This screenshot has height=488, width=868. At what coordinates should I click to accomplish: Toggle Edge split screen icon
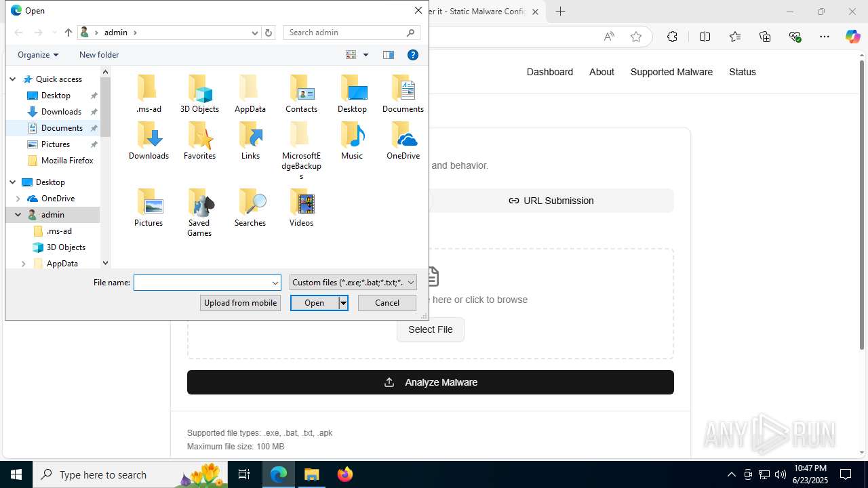705,37
